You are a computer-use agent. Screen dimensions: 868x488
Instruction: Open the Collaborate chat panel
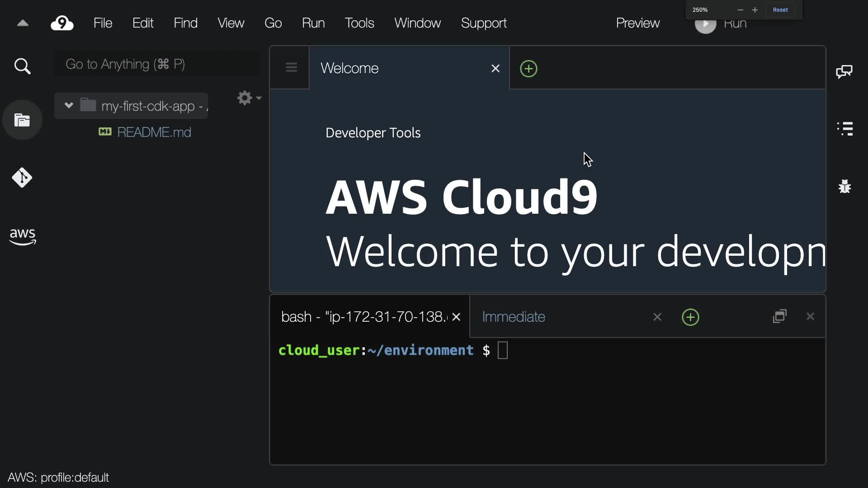click(844, 71)
